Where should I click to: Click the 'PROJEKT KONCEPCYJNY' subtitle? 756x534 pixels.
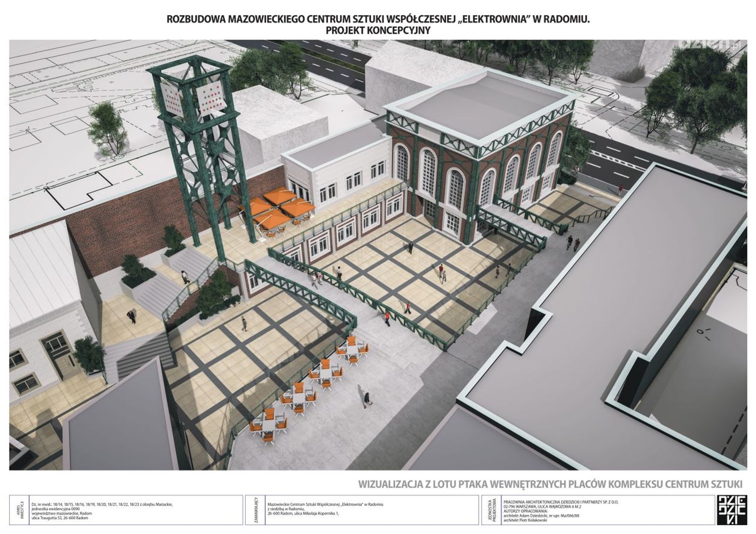pos(378,30)
